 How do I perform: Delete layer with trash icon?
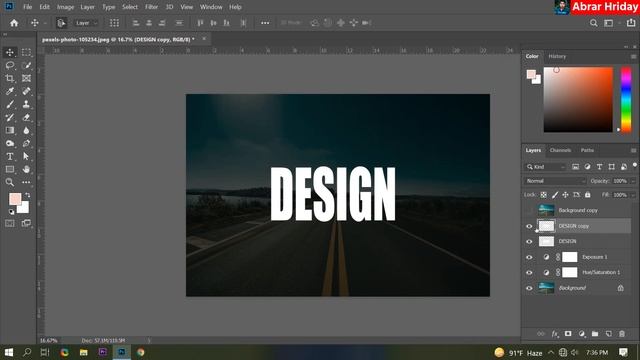622,334
